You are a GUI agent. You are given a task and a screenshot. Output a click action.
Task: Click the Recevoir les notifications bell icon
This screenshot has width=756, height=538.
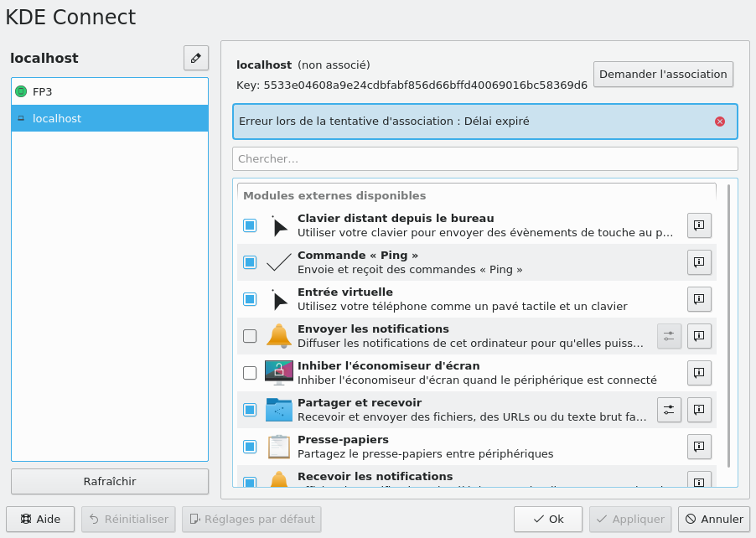click(278, 479)
